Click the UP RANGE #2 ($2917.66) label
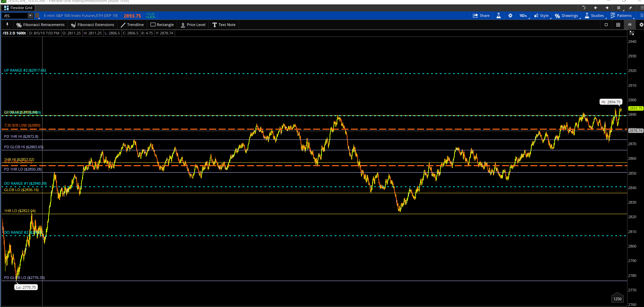The image size is (644, 307). coord(25,70)
